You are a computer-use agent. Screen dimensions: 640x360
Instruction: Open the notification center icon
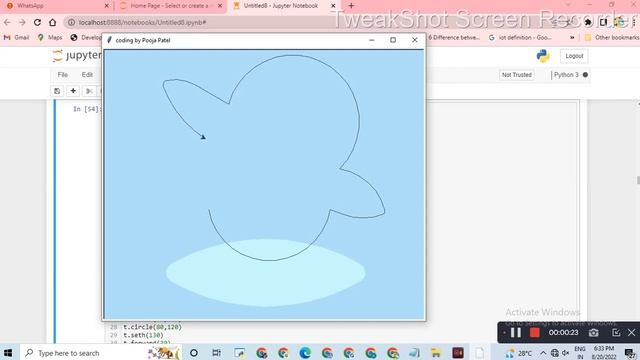point(630,353)
